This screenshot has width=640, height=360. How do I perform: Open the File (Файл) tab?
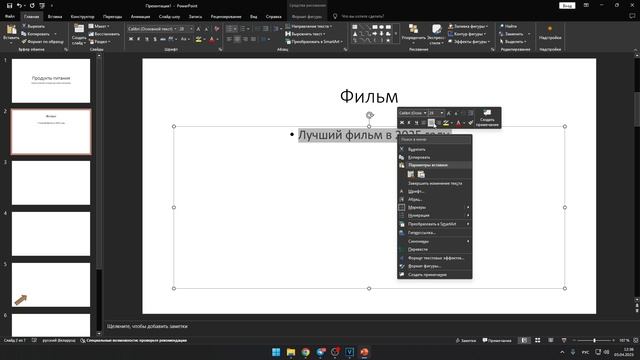click(x=10, y=17)
